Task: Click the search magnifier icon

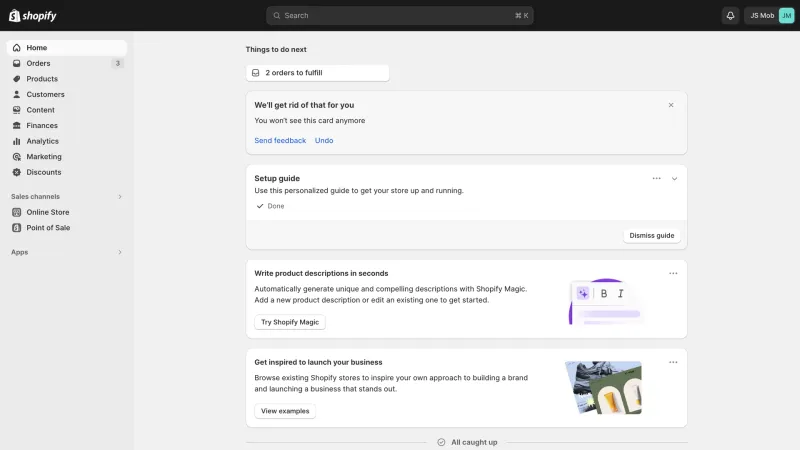Action: click(x=277, y=16)
